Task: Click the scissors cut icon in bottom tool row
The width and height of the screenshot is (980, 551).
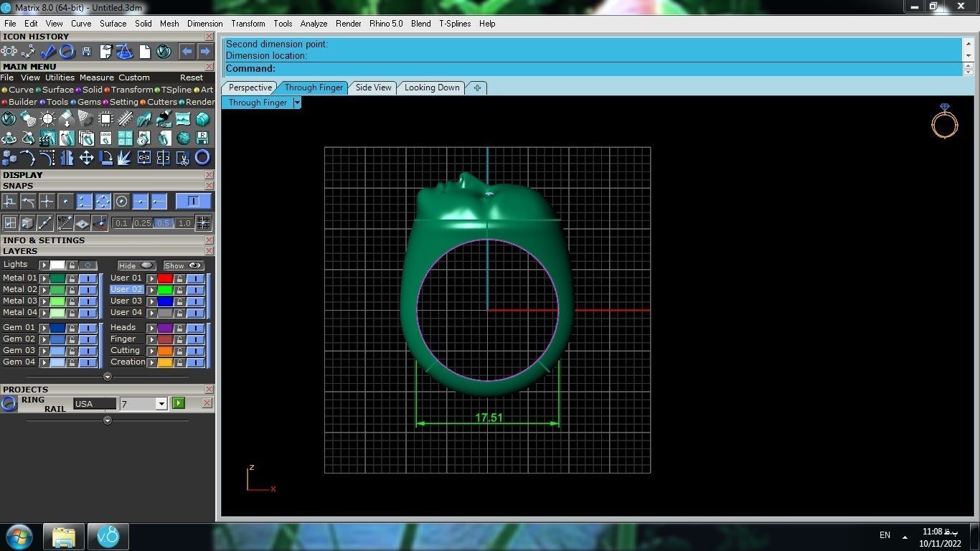Action: [183, 157]
